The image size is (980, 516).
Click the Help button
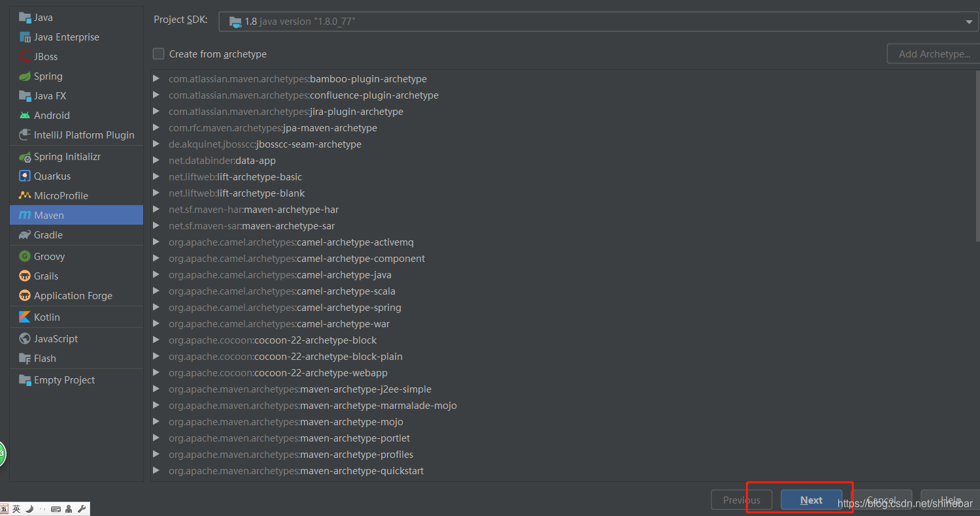pos(950,500)
